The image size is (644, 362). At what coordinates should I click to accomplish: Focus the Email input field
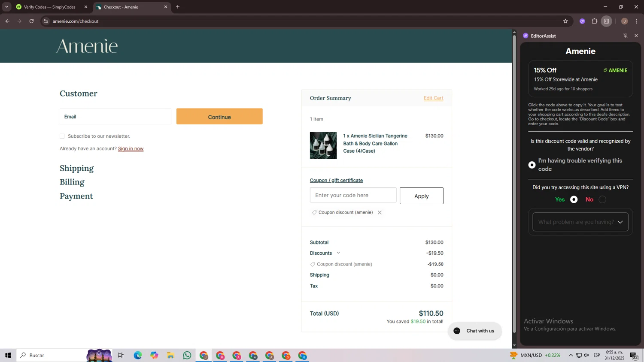click(115, 116)
